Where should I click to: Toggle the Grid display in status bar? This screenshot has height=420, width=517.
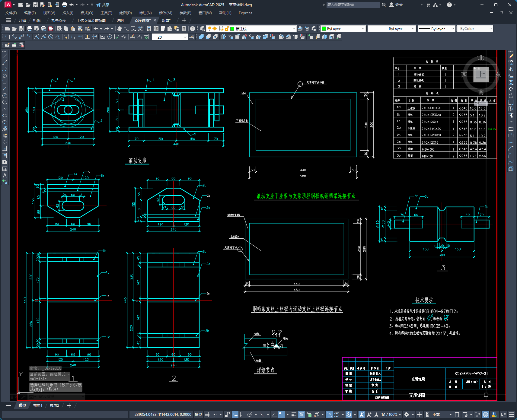(207, 415)
